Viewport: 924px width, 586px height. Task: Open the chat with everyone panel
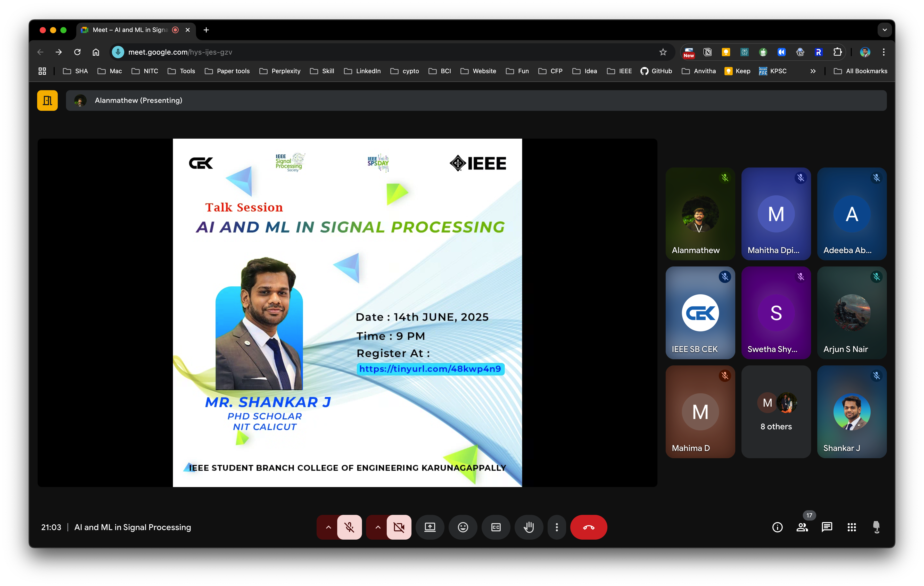[x=827, y=527]
